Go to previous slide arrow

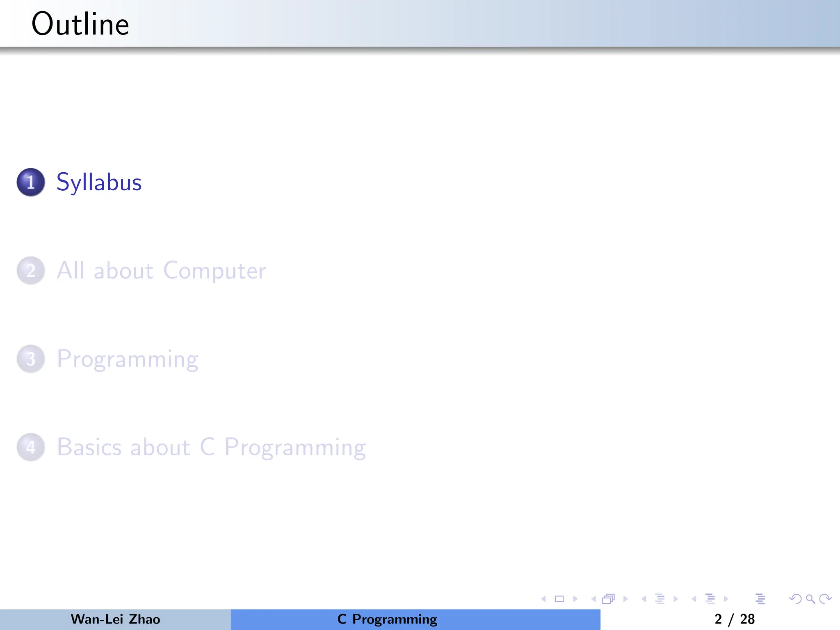coord(544,599)
